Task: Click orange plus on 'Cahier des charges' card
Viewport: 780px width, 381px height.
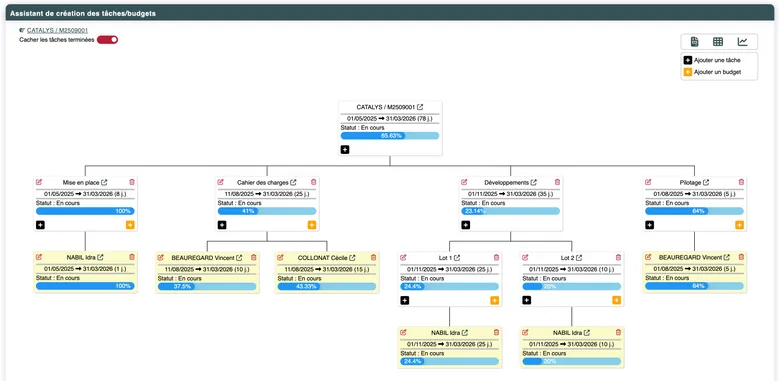Action: coord(312,225)
